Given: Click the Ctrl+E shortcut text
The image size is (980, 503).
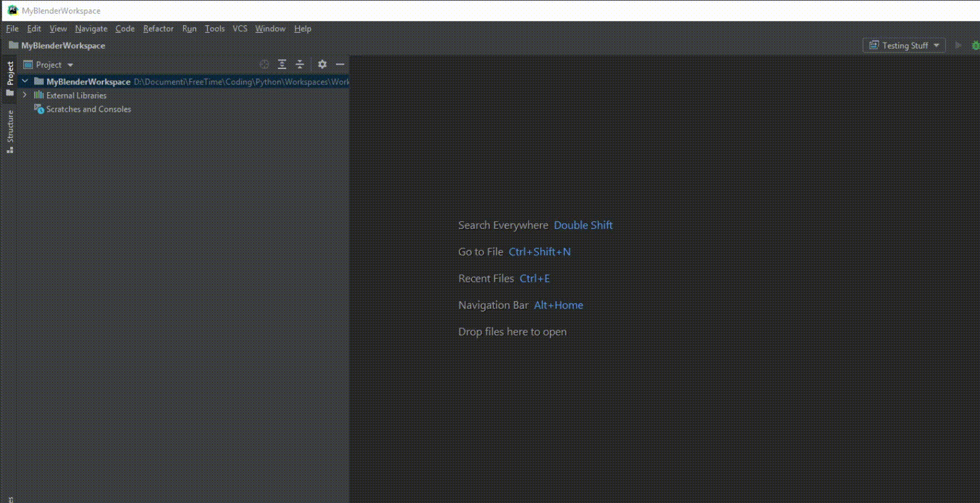Looking at the screenshot, I should tap(534, 279).
